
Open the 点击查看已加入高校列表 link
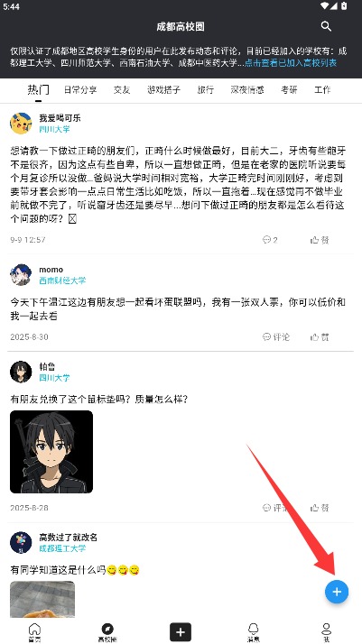(291, 63)
